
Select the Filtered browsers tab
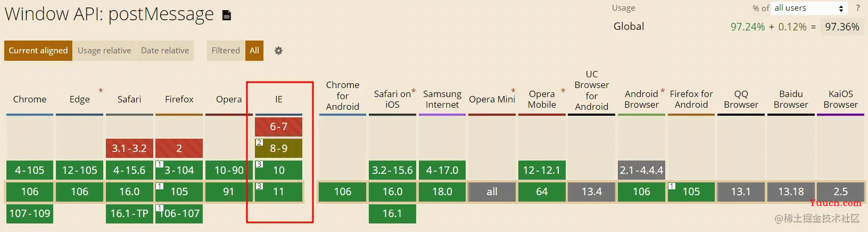click(x=226, y=51)
